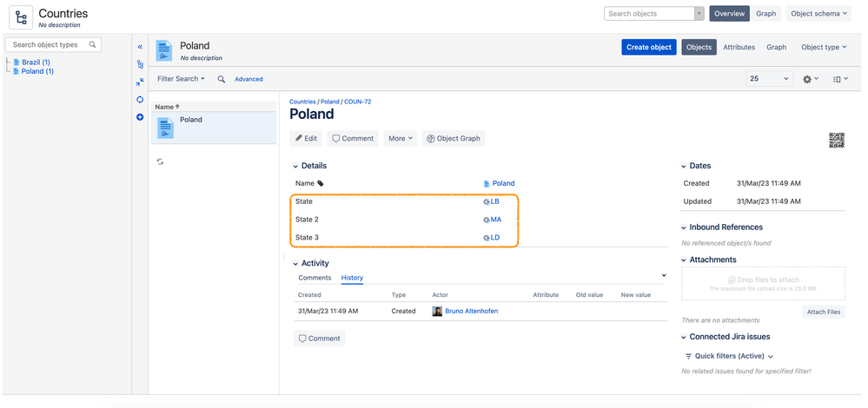This screenshot has width=868, height=408.
Task: Collapse sidebar with double-chevron icon
Action: click(140, 47)
